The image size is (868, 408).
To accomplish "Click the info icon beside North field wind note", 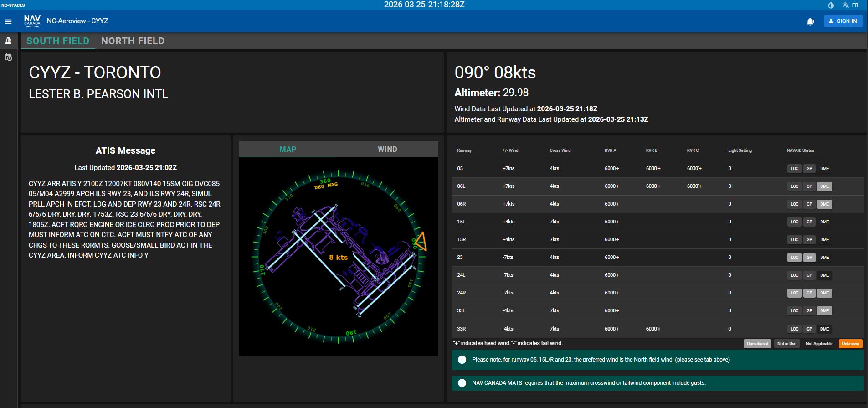I will pyautogui.click(x=462, y=360).
